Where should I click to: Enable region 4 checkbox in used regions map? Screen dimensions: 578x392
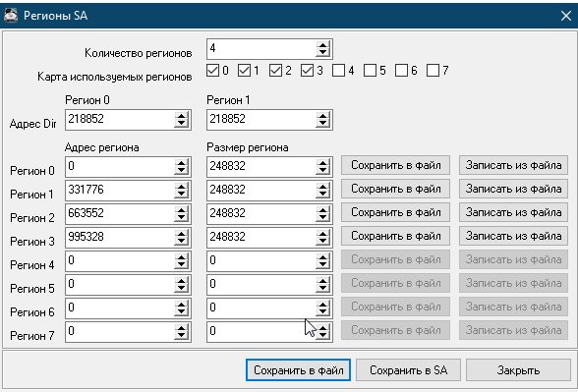(338, 70)
